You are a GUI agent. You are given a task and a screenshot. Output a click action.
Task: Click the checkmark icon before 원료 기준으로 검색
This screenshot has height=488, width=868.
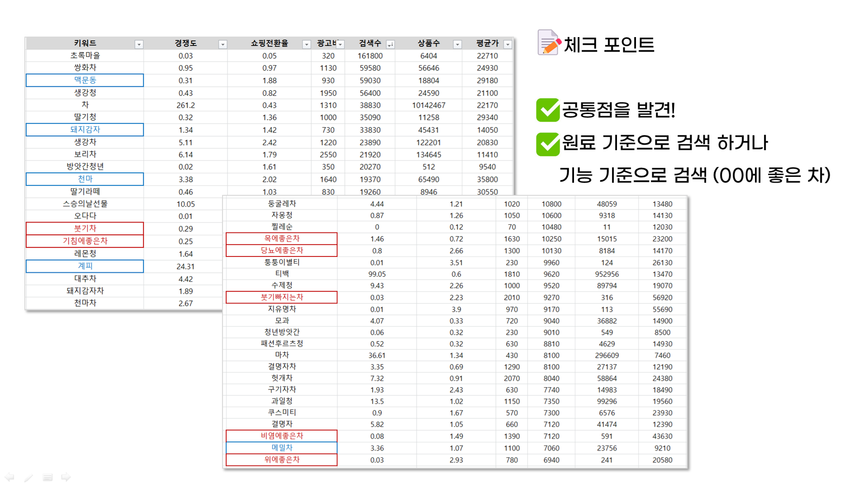coord(547,143)
